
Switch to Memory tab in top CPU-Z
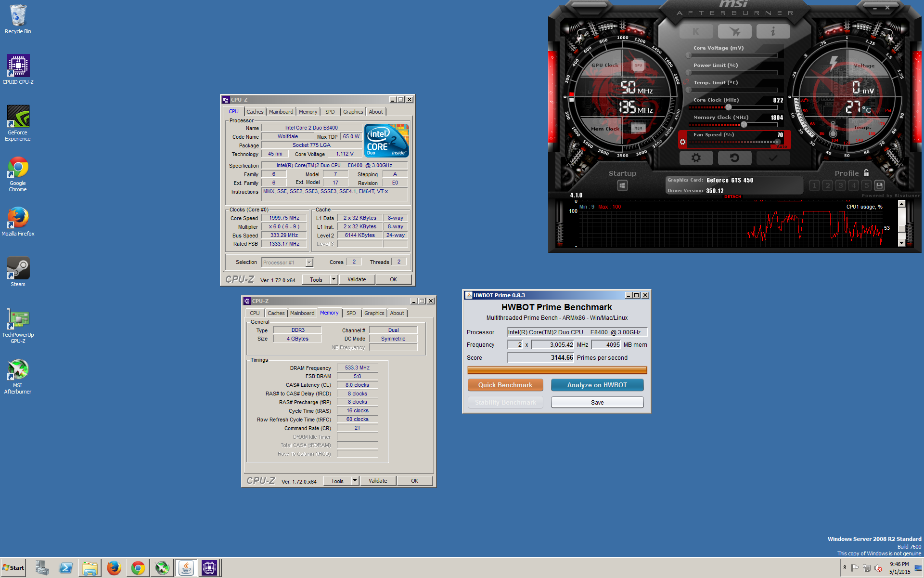coord(308,112)
